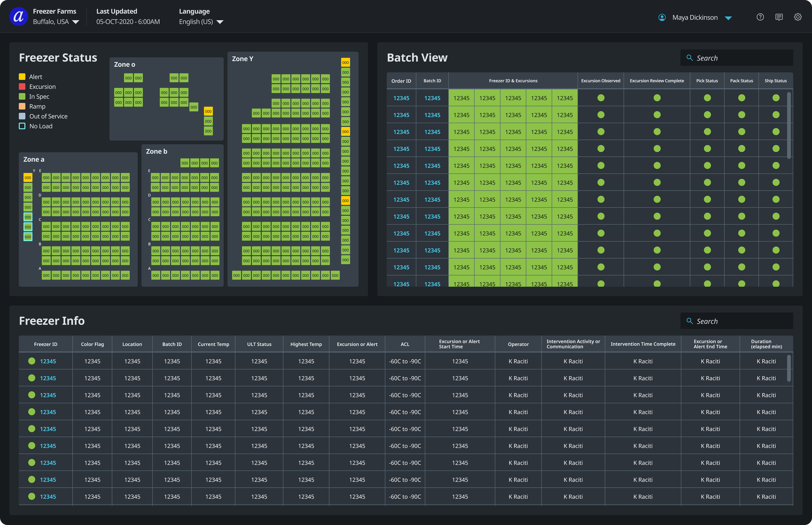Expand the English (US) language dropdown
The image size is (812, 525).
click(220, 22)
